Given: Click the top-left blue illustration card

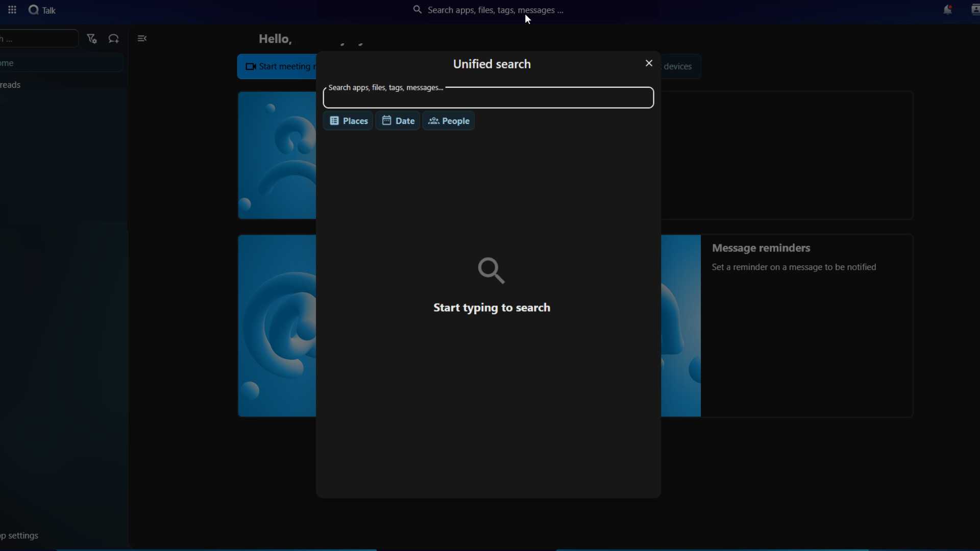Looking at the screenshot, I should pyautogui.click(x=277, y=156).
